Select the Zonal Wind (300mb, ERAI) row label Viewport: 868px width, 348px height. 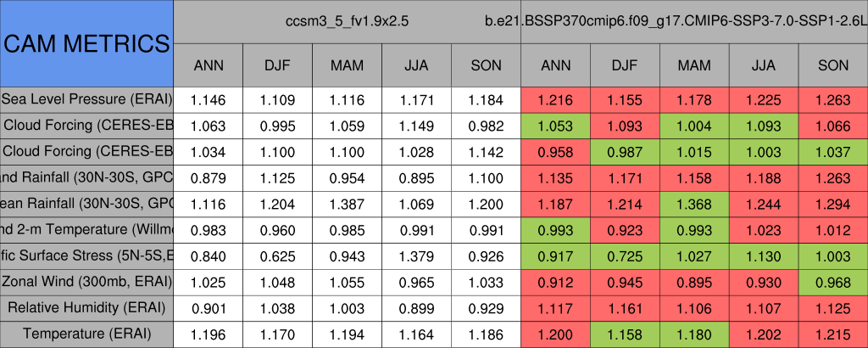[x=86, y=282]
